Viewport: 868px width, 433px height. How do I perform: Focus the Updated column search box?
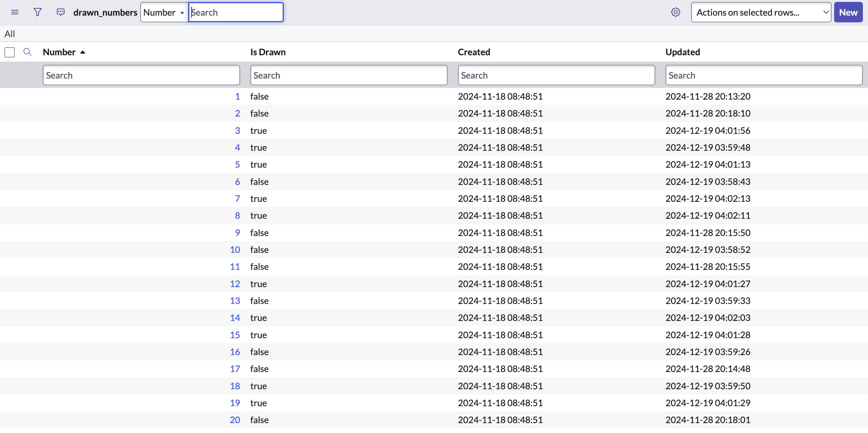[x=764, y=75]
